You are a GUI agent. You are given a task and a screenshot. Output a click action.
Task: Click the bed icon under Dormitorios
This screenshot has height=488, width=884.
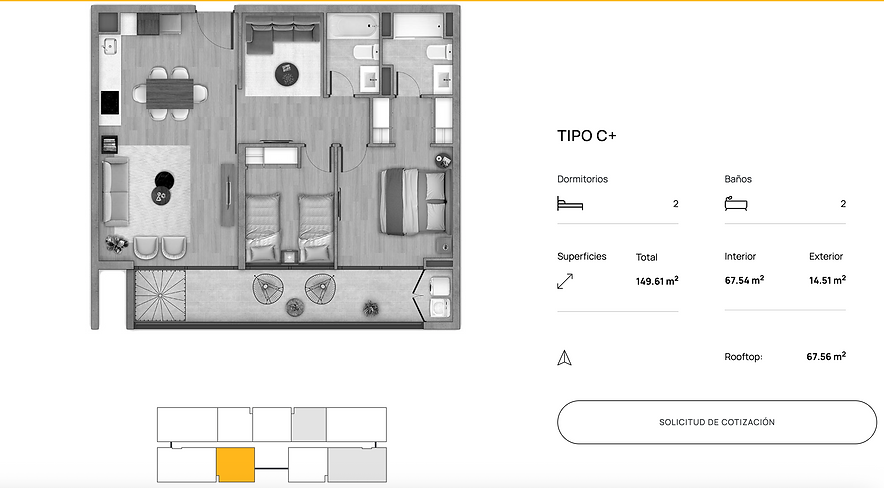(569, 203)
